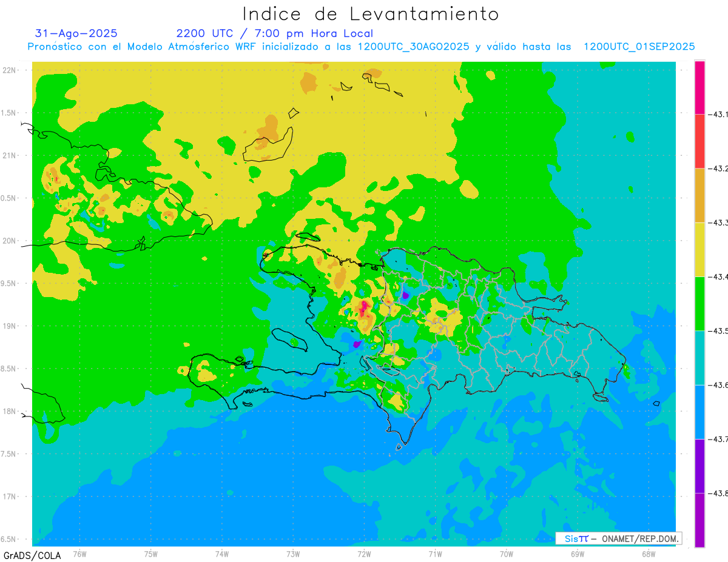This screenshot has width=728, height=562.
Task: Click the "21N" latitude axis label
Action: pyautogui.click(x=10, y=156)
